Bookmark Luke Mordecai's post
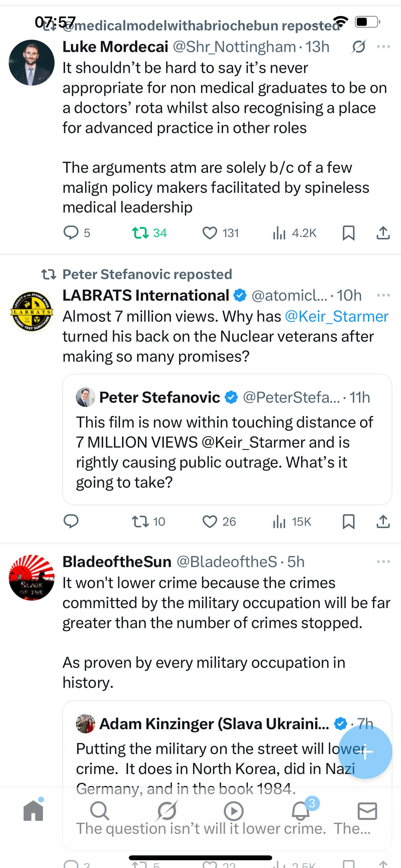 pos(348,233)
